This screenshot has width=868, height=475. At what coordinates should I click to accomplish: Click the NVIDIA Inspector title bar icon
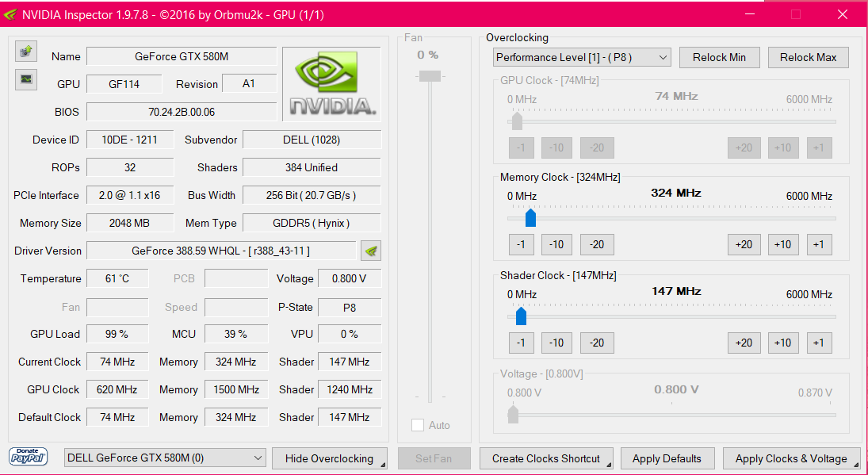click(10, 14)
